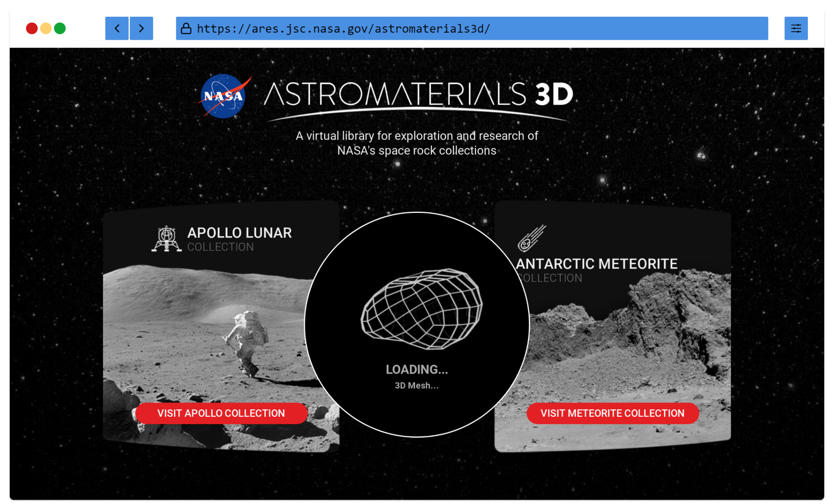Screen dimensions: 839x504
Task: Click the lunar module icon
Action: click(x=166, y=239)
